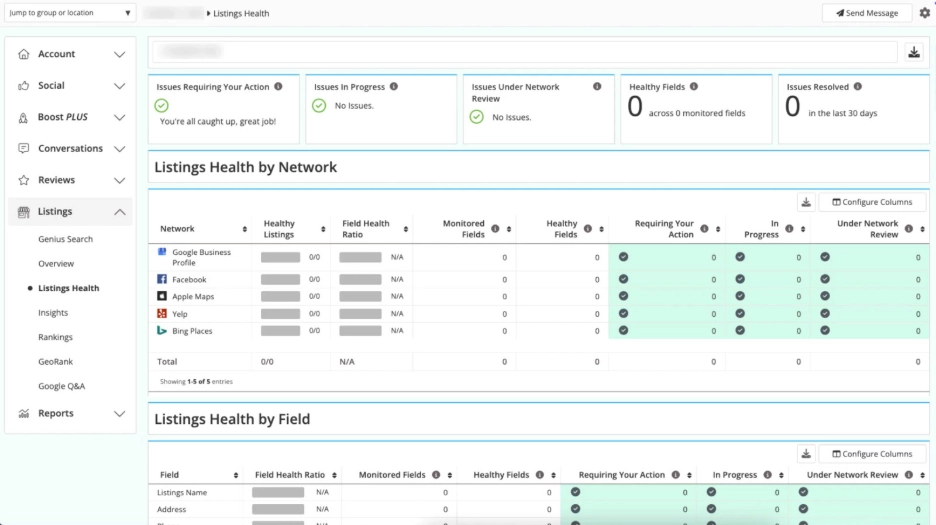The height and width of the screenshot is (525, 936).
Task: Select Listings Health in sidebar
Action: pos(69,288)
